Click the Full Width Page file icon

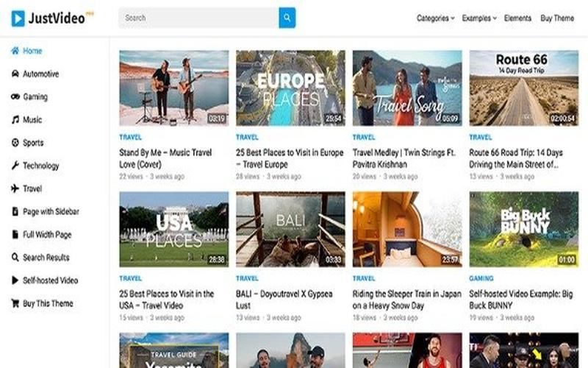pos(15,234)
